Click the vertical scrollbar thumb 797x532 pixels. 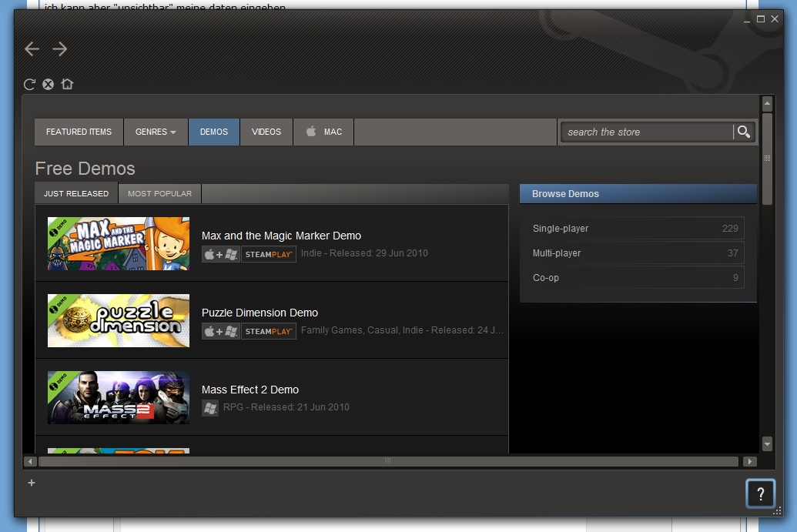click(x=768, y=159)
